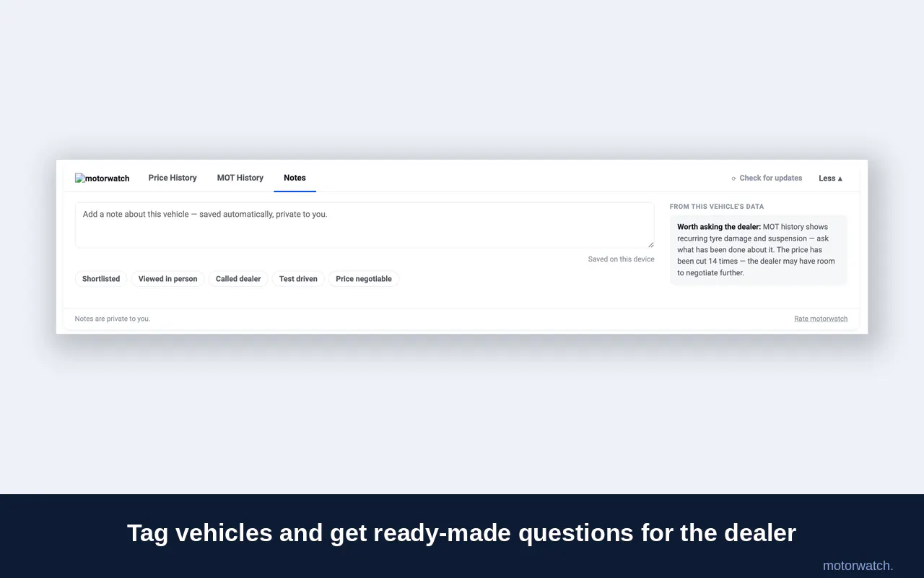Check for updates
Screen dimensions: 924x578
point(767,178)
